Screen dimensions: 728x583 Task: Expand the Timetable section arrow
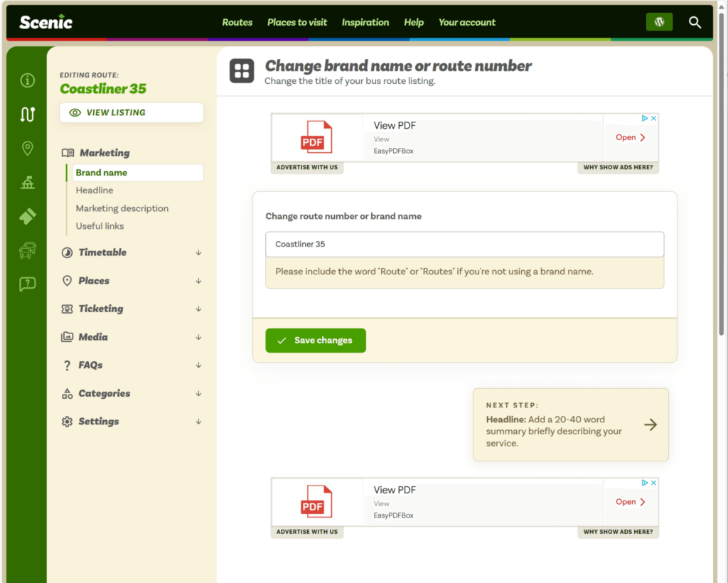pos(198,252)
